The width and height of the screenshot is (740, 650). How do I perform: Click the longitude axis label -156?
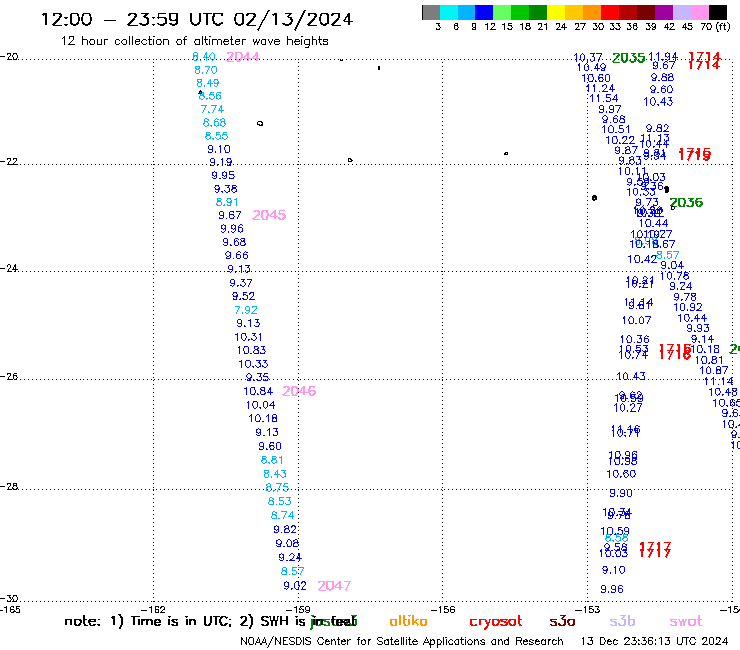click(x=443, y=610)
